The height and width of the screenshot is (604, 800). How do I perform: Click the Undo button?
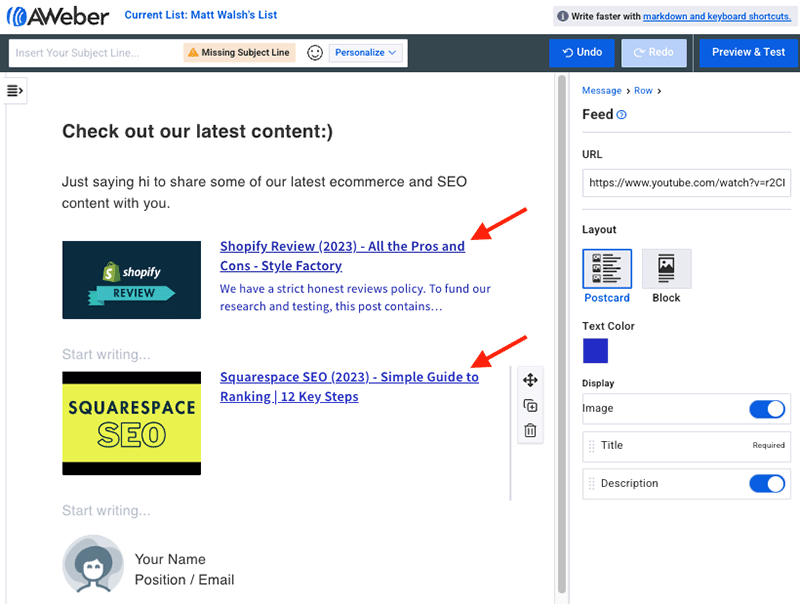(x=582, y=53)
